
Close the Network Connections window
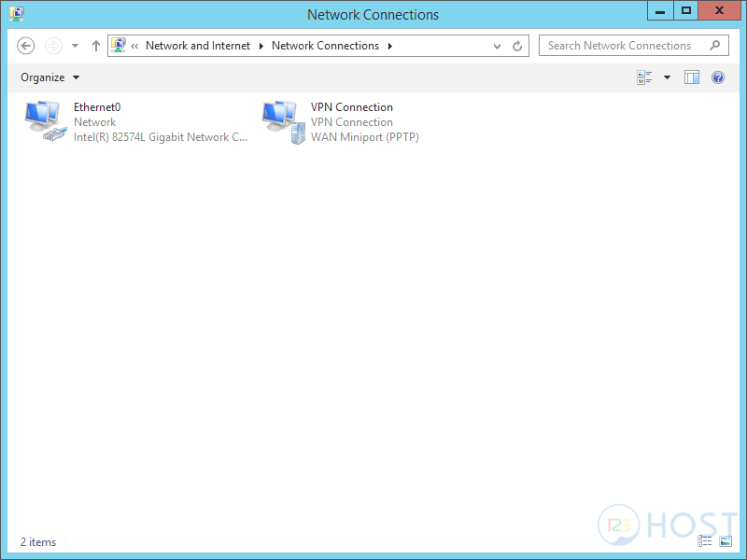click(720, 11)
